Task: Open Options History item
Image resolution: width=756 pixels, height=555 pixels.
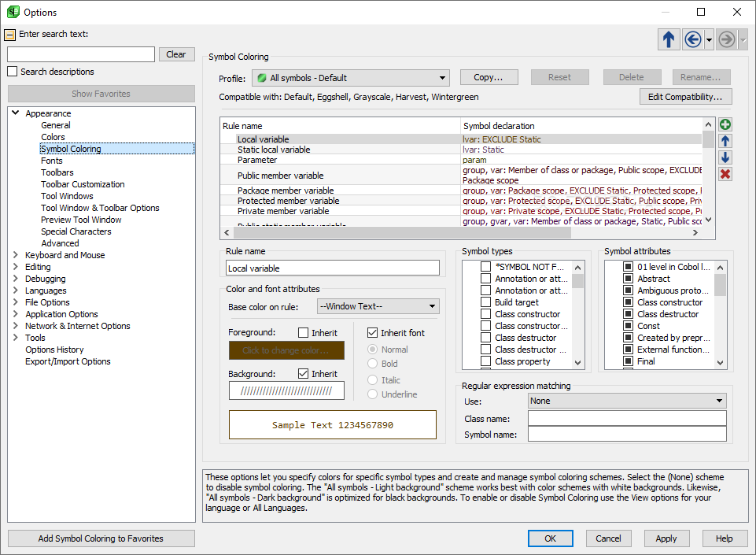Action: point(54,350)
